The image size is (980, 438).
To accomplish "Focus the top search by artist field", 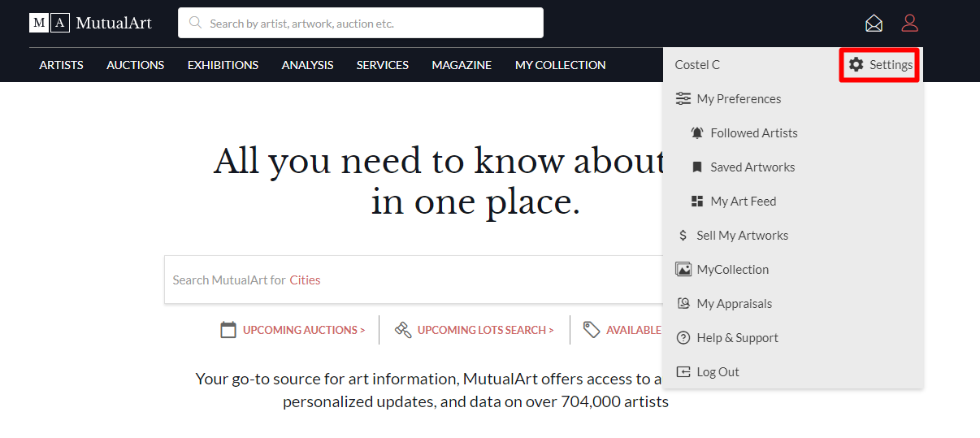I will (x=370, y=24).
